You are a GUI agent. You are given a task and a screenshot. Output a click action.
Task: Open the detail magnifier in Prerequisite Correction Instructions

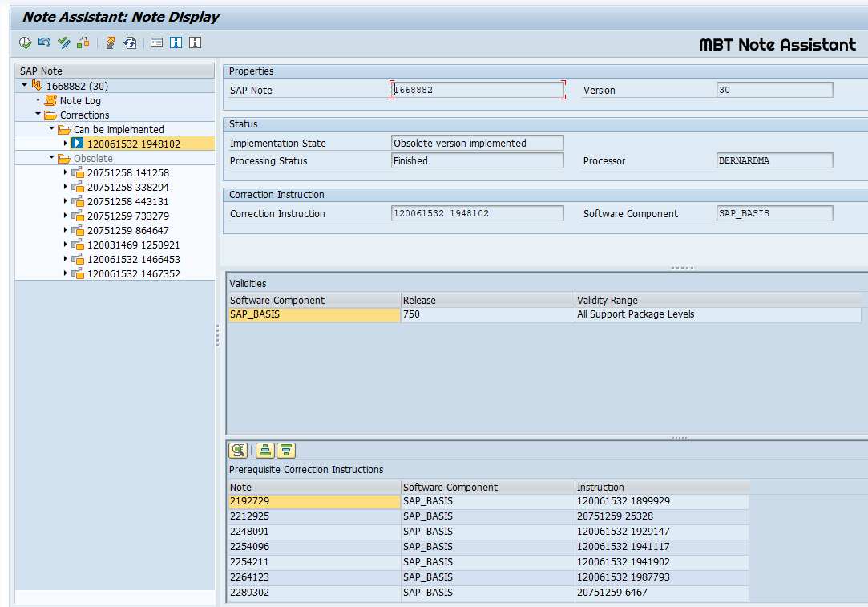pyautogui.click(x=238, y=450)
